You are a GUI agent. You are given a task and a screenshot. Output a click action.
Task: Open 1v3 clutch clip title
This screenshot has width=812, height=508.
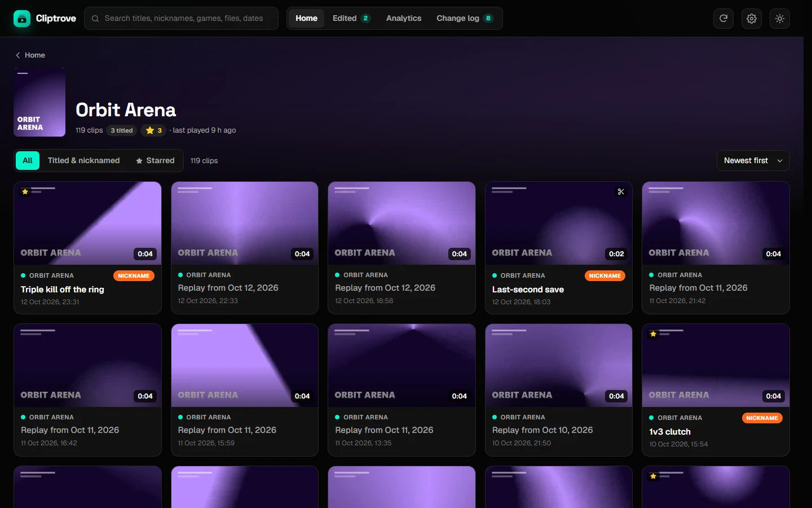(x=670, y=432)
